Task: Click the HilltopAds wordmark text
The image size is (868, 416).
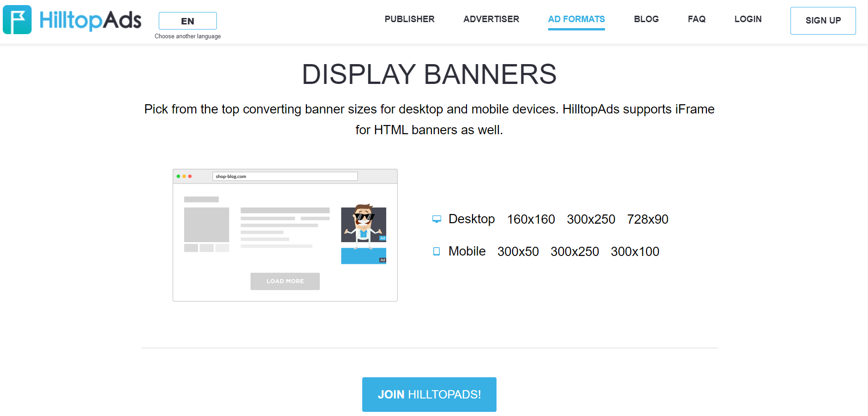Action: (90, 20)
